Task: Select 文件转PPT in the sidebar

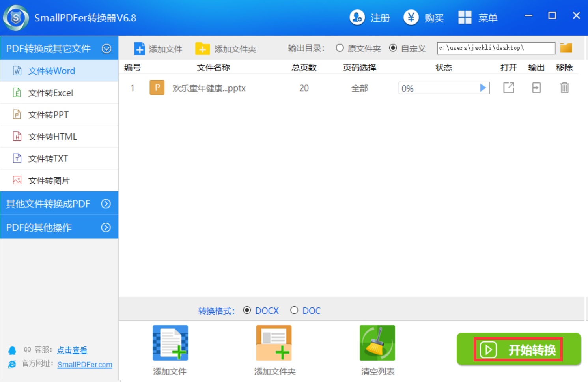Action: 59,114
